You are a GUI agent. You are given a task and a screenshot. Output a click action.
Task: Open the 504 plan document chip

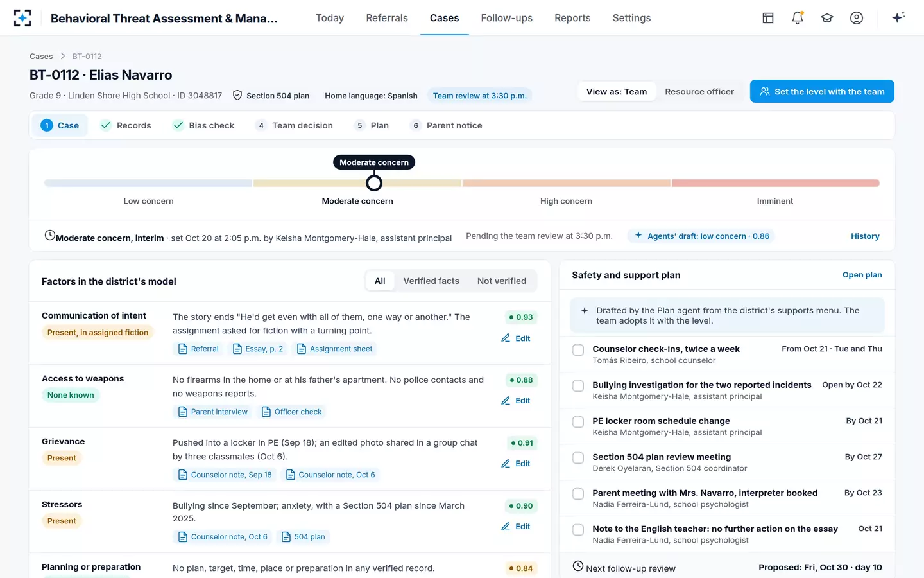point(304,537)
